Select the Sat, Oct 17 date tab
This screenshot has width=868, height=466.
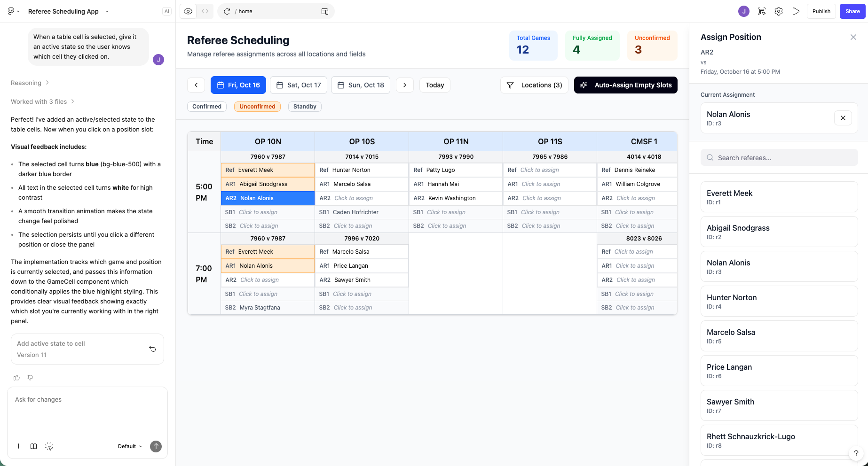[x=299, y=85]
